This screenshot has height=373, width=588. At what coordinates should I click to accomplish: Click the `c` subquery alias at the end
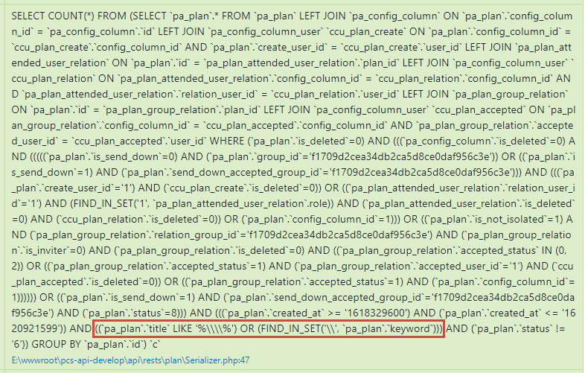pyautogui.click(x=156, y=344)
